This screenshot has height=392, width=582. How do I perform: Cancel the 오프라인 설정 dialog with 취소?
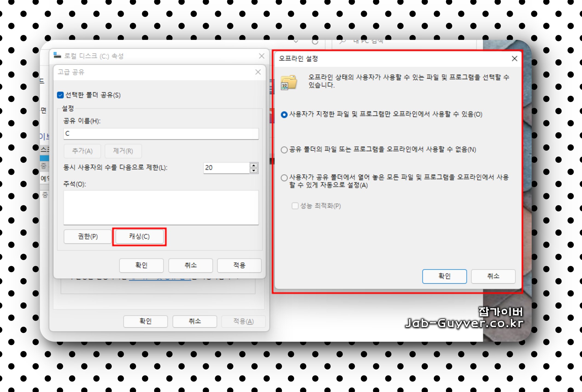point(493,276)
